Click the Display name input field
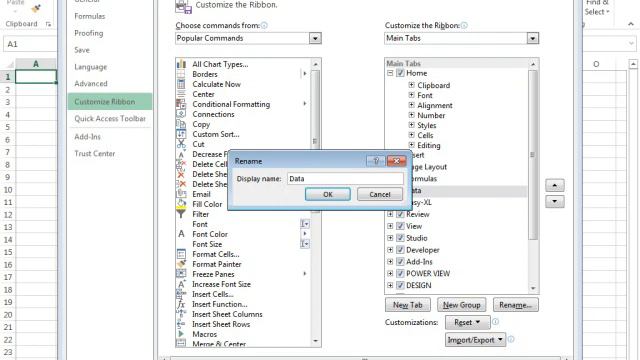The height and width of the screenshot is (360, 640). pyautogui.click(x=345, y=179)
